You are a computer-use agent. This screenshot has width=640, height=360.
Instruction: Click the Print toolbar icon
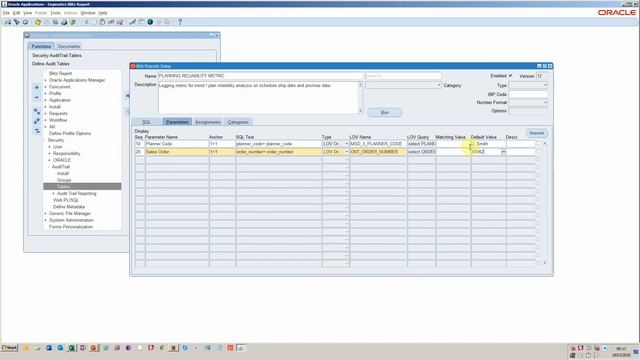click(64, 22)
